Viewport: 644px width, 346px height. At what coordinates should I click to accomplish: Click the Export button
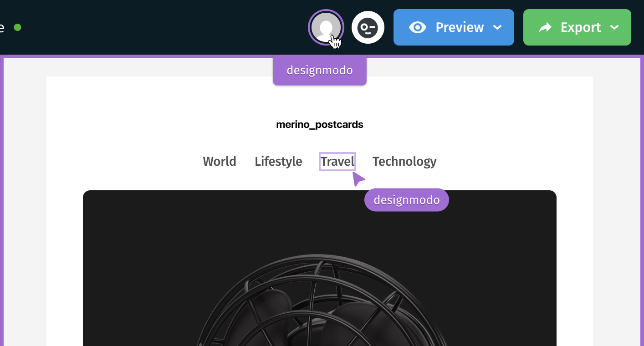point(577,27)
